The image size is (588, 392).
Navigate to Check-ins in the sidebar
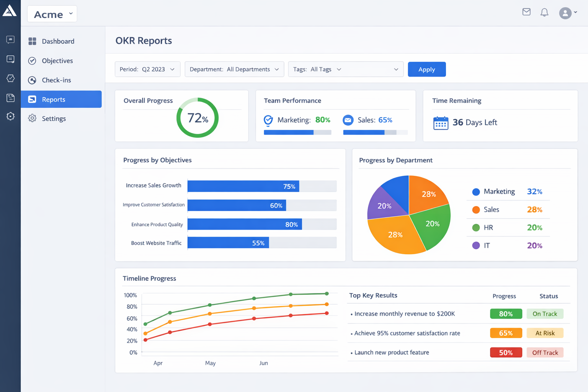56,80
